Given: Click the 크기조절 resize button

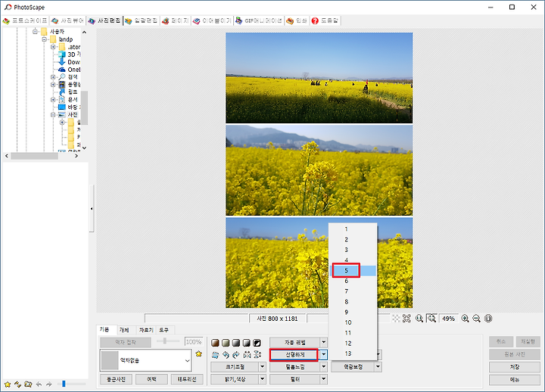Looking at the screenshot, I should (x=235, y=367).
